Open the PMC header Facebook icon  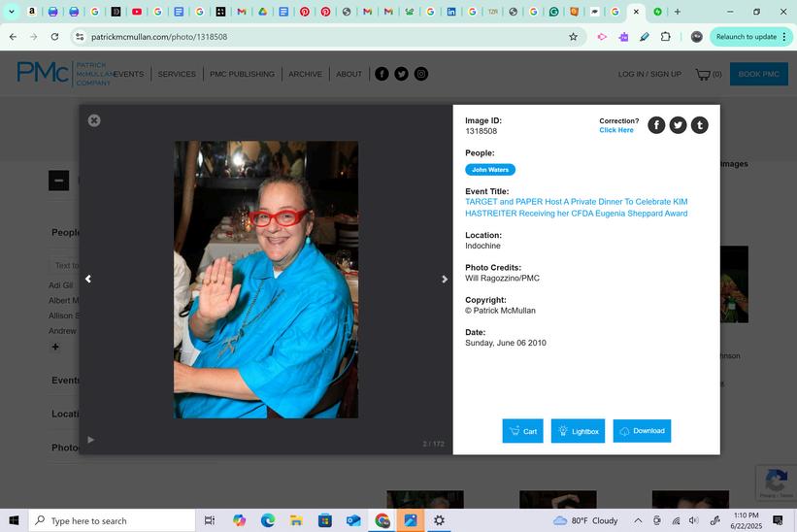tap(382, 74)
